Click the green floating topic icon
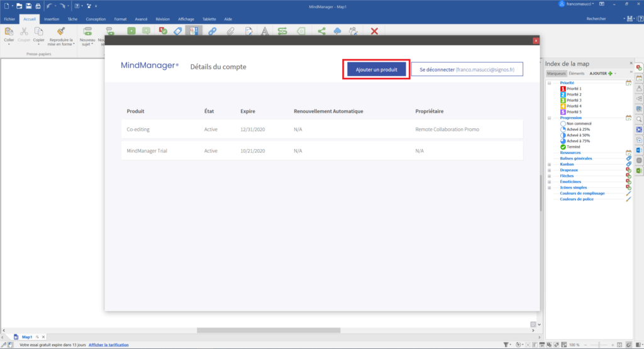The image size is (644, 349). click(x=131, y=31)
